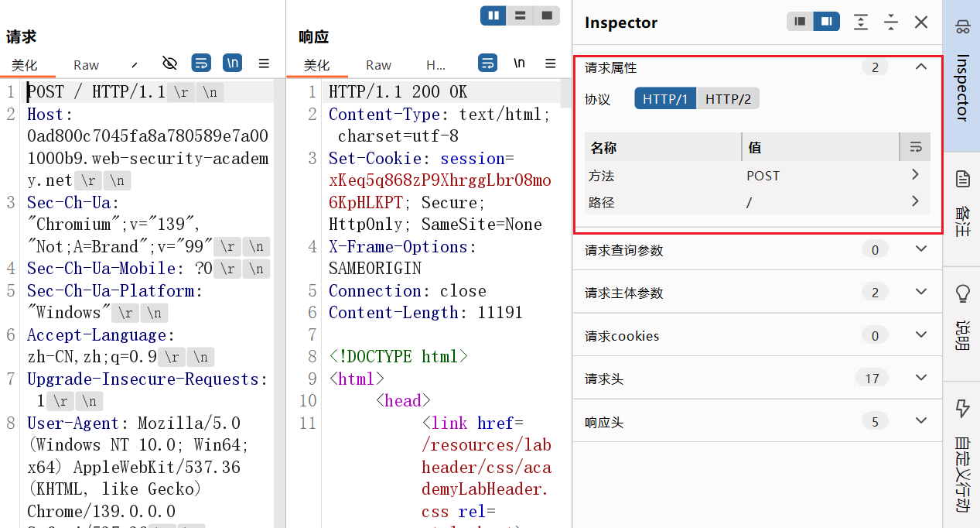Toggle hidden characters eye icon in request
Screen dimensions: 980x528
(170, 63)
